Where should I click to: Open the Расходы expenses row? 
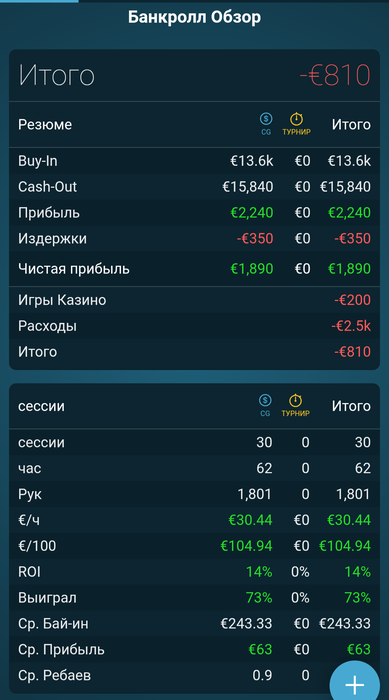(x=194, y=326)
